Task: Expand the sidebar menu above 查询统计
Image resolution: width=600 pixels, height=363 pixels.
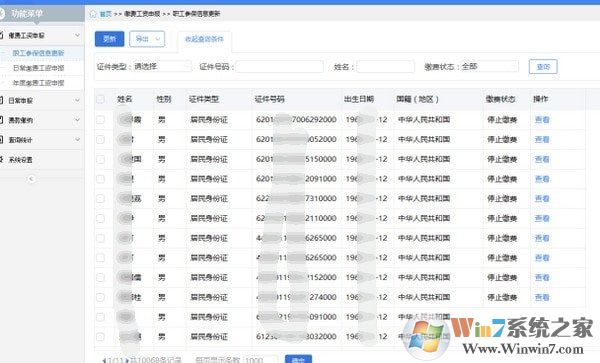Action: [x=42, y=120]
